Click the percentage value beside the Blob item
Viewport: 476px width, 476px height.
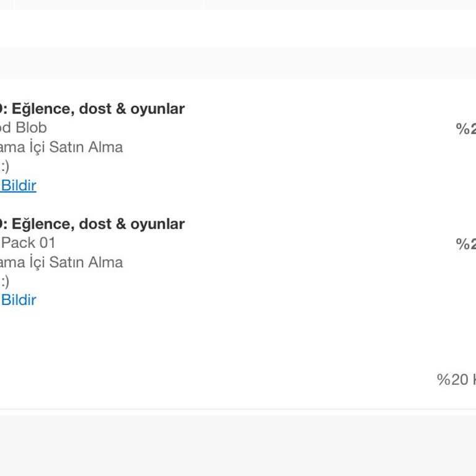(465, 129)
